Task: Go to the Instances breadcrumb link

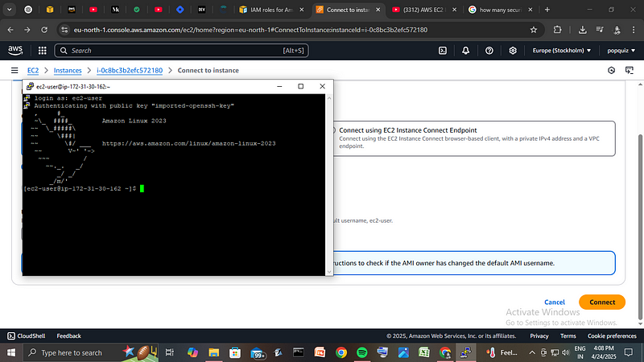Action: click(x=67, y=71)
